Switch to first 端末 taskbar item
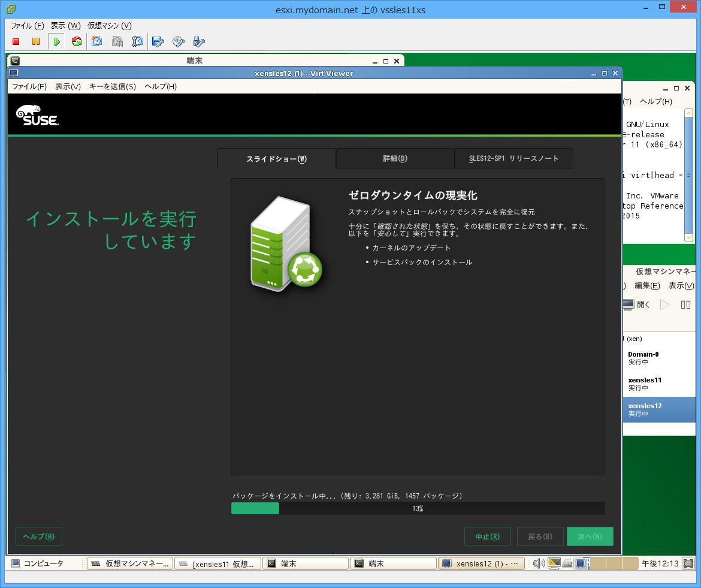701x588 pixels. click(306, 563)
